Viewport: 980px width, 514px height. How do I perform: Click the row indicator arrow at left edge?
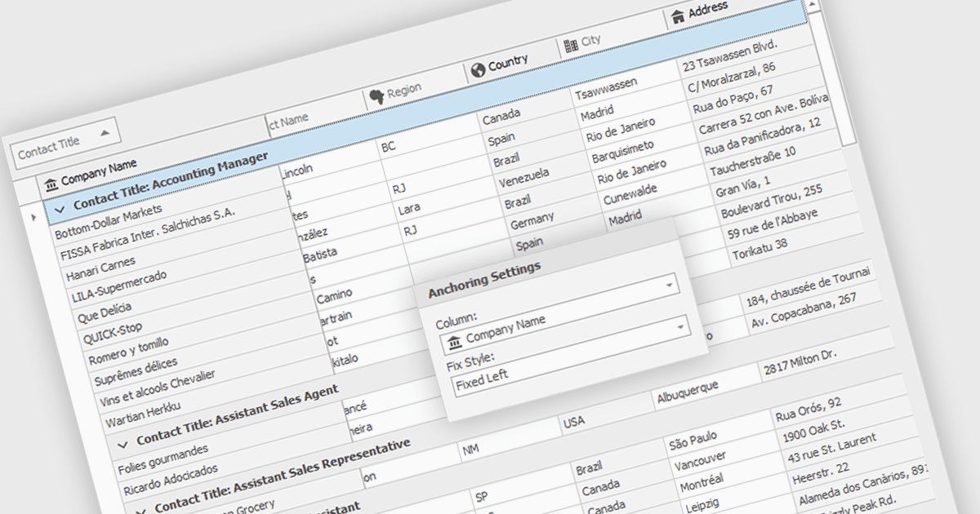click(33, 217)
